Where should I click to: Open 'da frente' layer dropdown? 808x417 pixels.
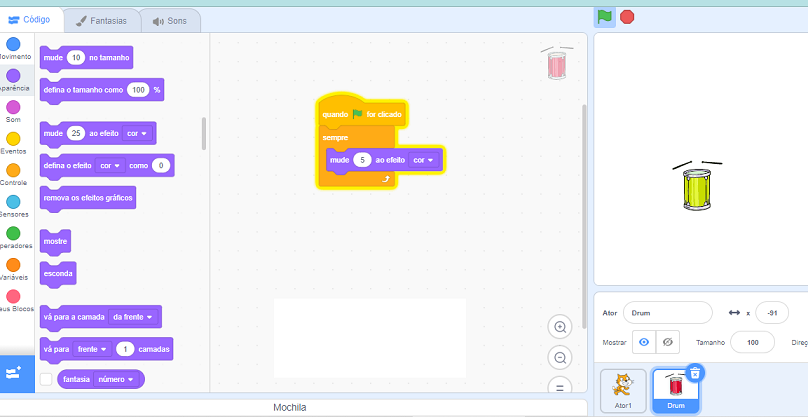tap(133, 317)
